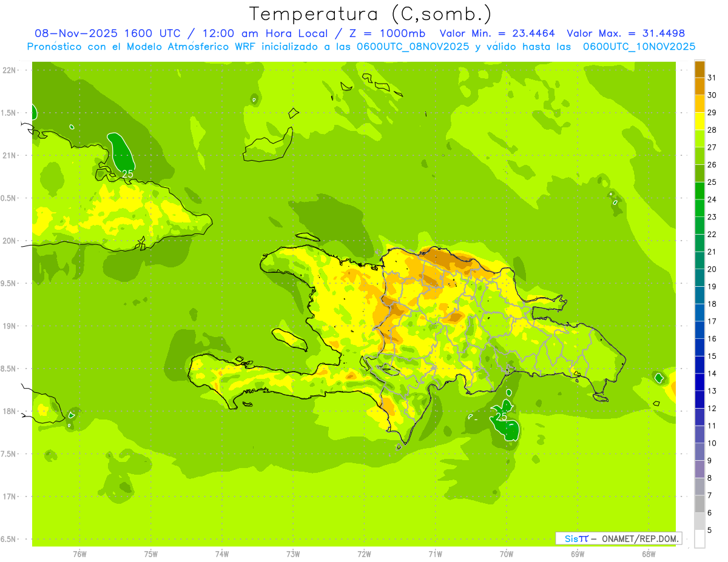Screen dimensions: 728x562
Task: Click the legend swatch between 24 and 25
Action: 699,190
